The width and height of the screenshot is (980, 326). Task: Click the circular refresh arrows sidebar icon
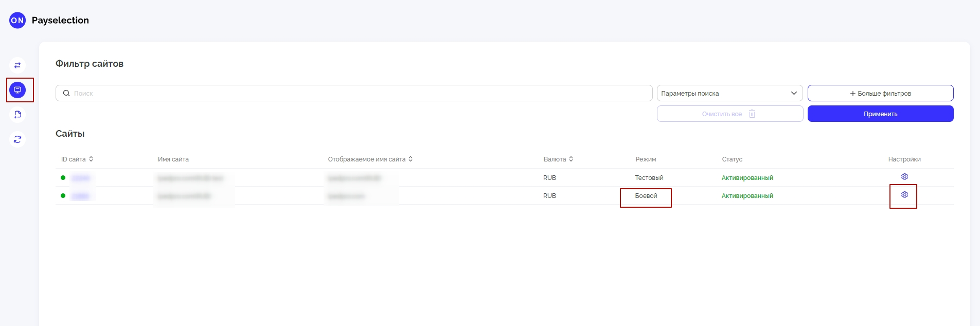[17, 139]
